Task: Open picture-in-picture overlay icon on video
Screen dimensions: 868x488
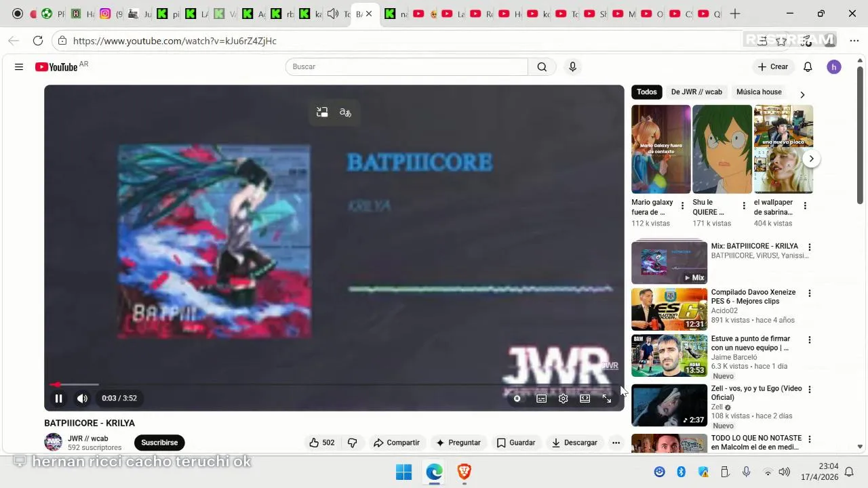Action: pos(322,113)
